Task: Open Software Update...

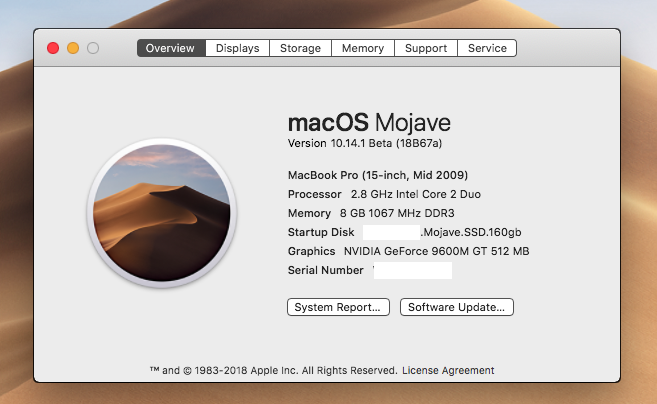Action: [x=457, y=307]
